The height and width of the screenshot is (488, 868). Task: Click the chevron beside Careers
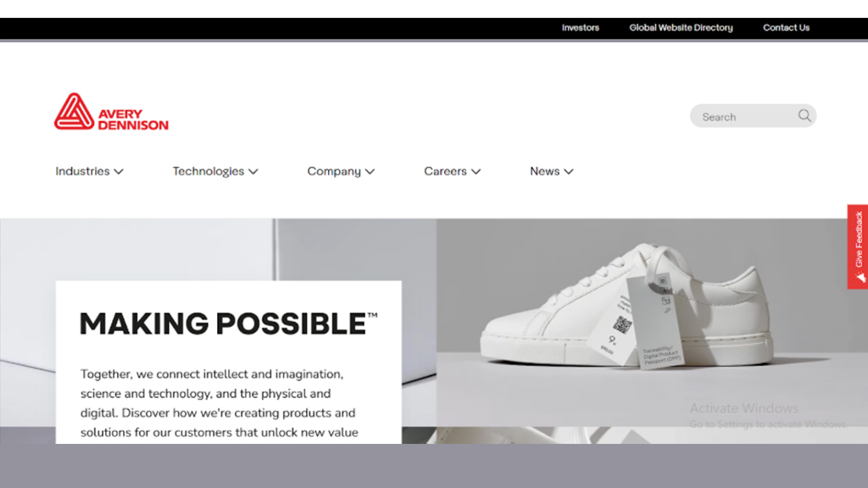coord(476,171)
